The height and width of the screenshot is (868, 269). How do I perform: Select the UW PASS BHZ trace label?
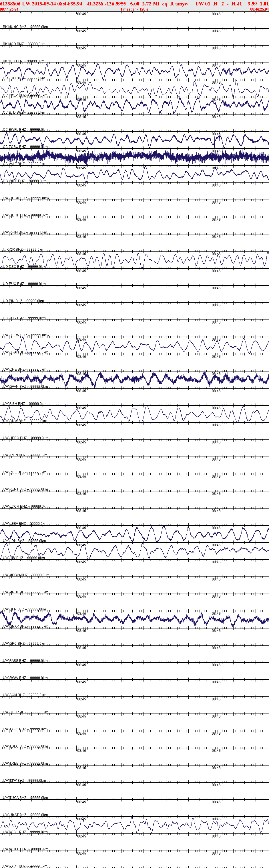tap(25, 661)
